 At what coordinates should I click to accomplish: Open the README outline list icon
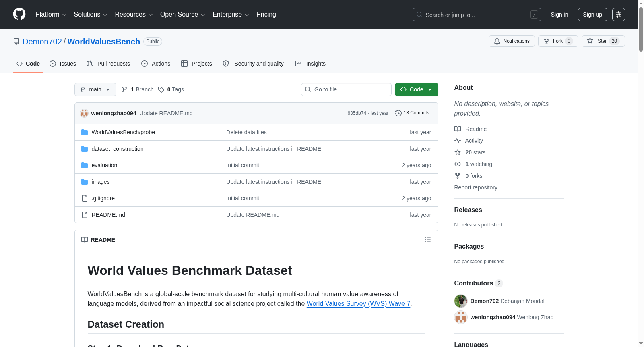[428, 240]
